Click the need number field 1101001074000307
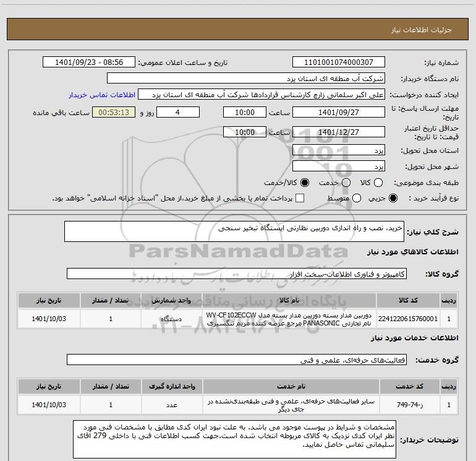Viewport: 476px width, 461px height. 339,62
